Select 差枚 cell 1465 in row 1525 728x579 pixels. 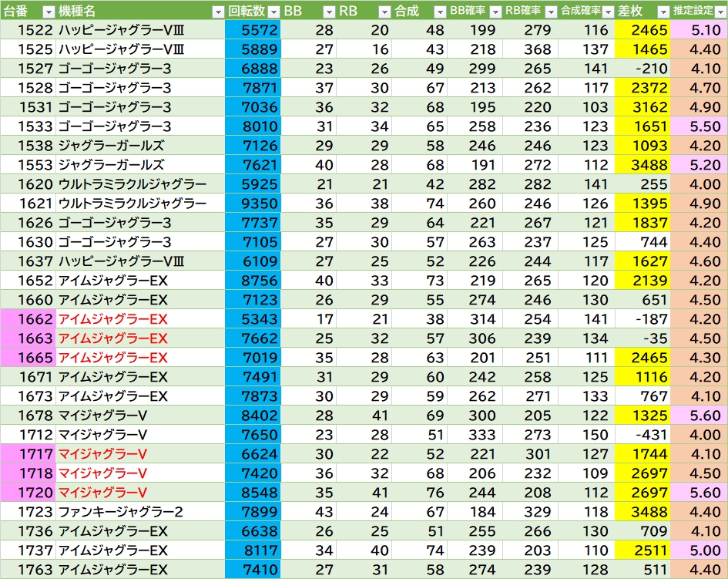642,49
